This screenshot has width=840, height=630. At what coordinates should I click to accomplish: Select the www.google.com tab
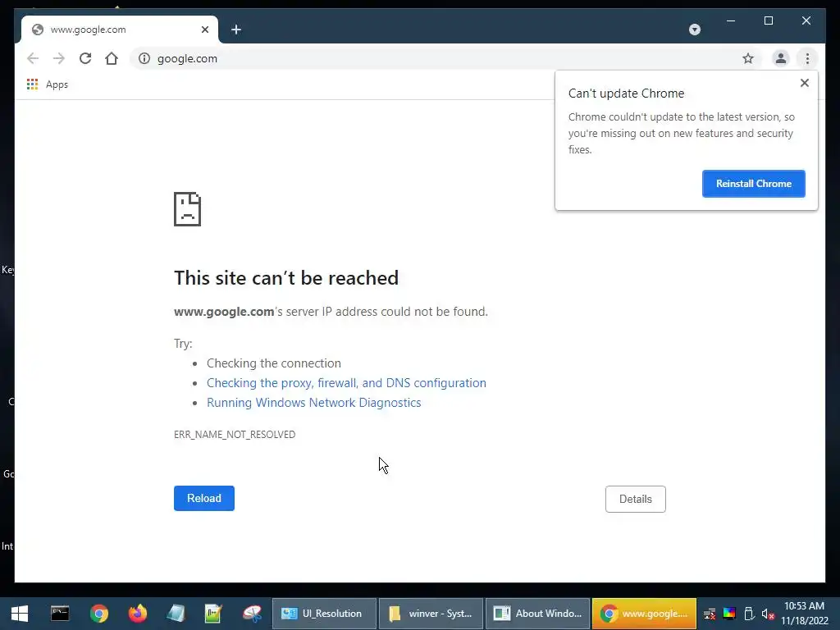(x=119, y=30)
